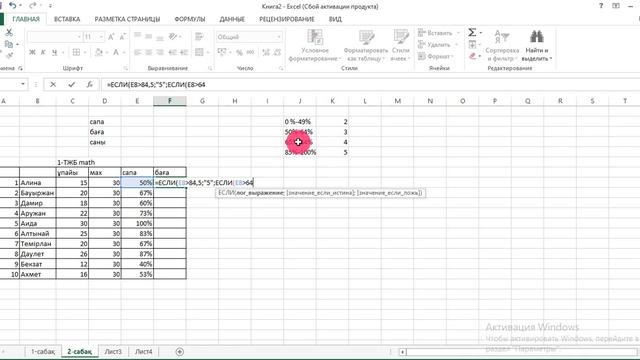Click the Decrease Indent icon
Viewport: 640px width, 360px height.
click(173, 52)
